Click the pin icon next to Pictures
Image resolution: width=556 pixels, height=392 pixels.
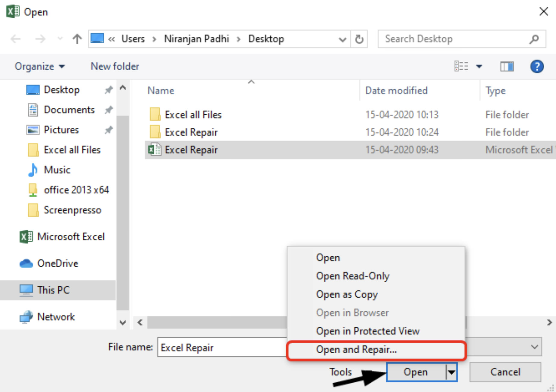109,130
